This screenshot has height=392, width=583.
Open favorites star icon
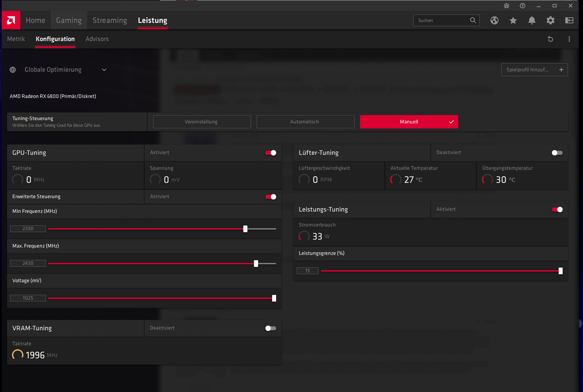[513, 20]
